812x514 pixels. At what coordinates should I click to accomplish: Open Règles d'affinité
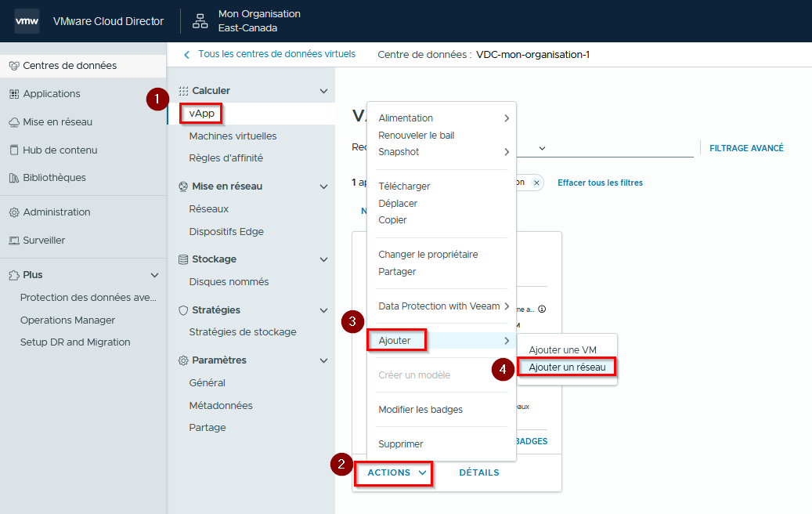click(226, 158)
